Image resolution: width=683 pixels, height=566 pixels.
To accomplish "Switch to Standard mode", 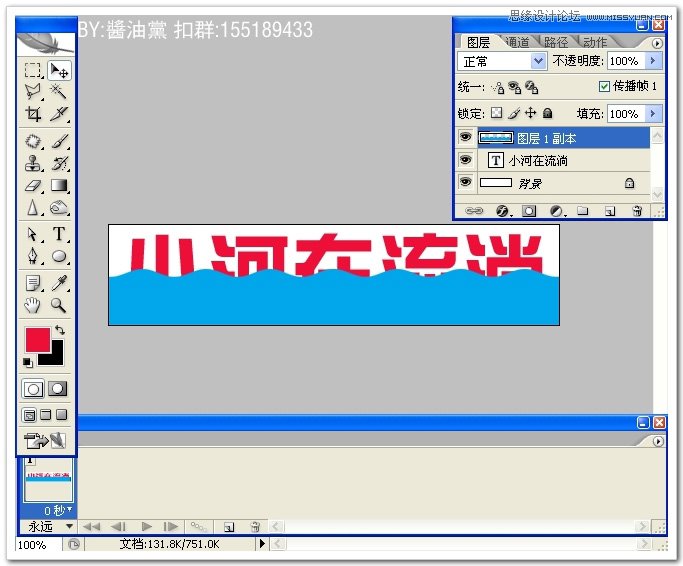I will coord(33,389).
